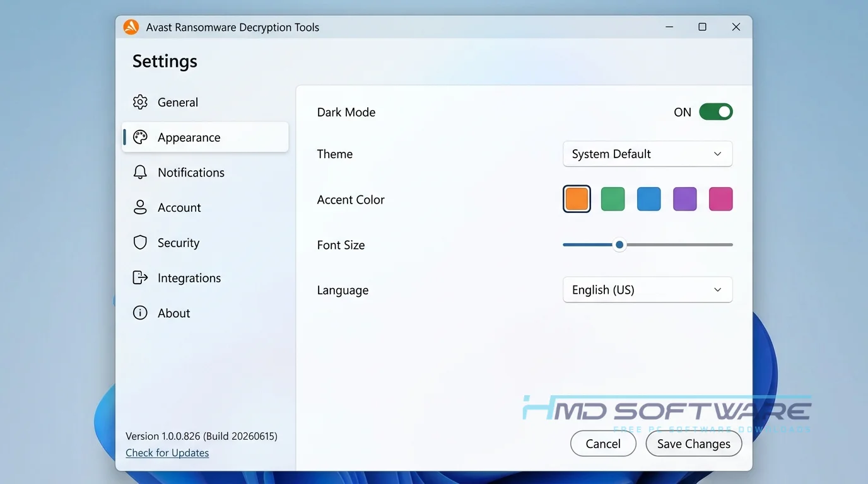The image size is (868, 484).
Task: Choose the green accent color
Action: point(613,199)
